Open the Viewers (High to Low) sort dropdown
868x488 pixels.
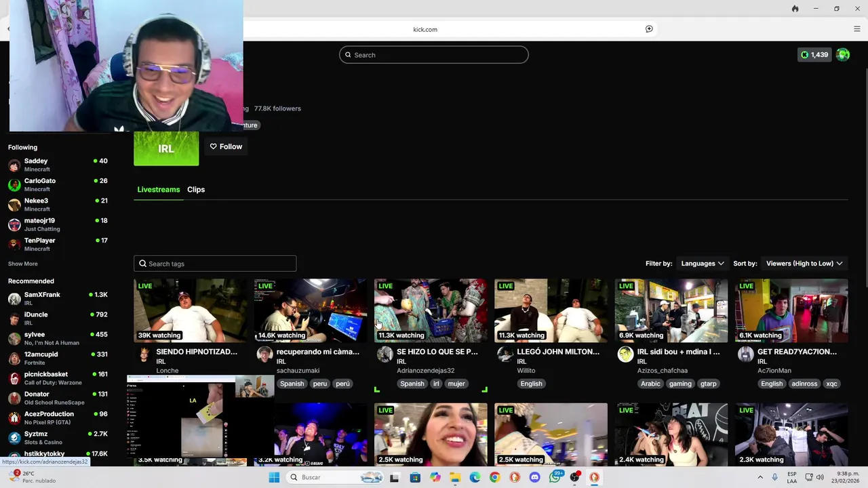pos(804,264)
